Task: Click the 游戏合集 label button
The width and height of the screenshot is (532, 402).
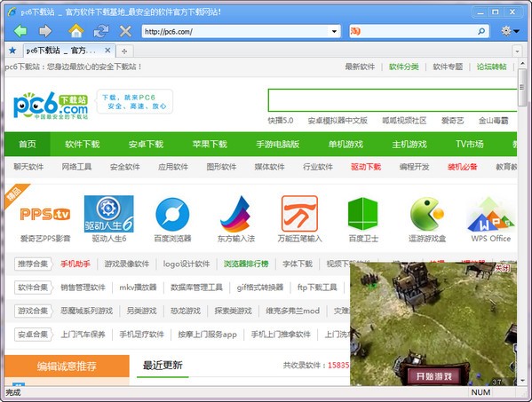Action: (x=32, y=311)
